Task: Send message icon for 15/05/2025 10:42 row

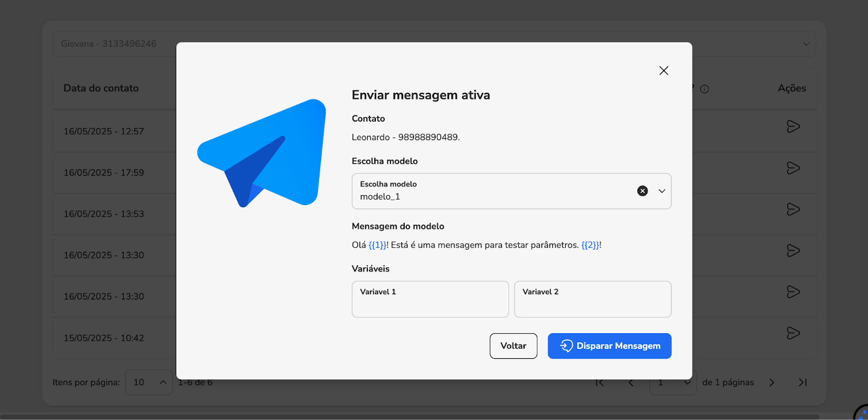Action: coord(793,333)
